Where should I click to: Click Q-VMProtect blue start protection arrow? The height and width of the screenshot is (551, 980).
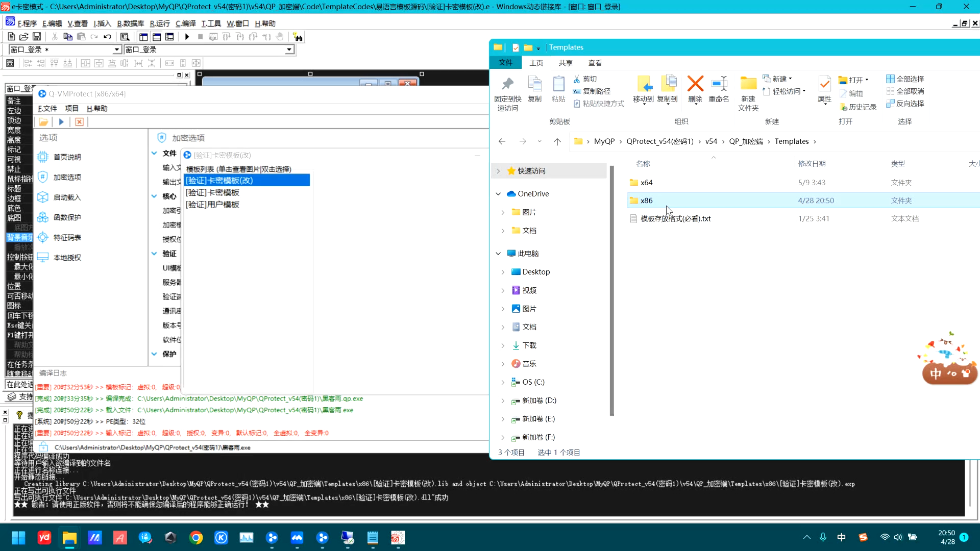[x=61, y=122]
